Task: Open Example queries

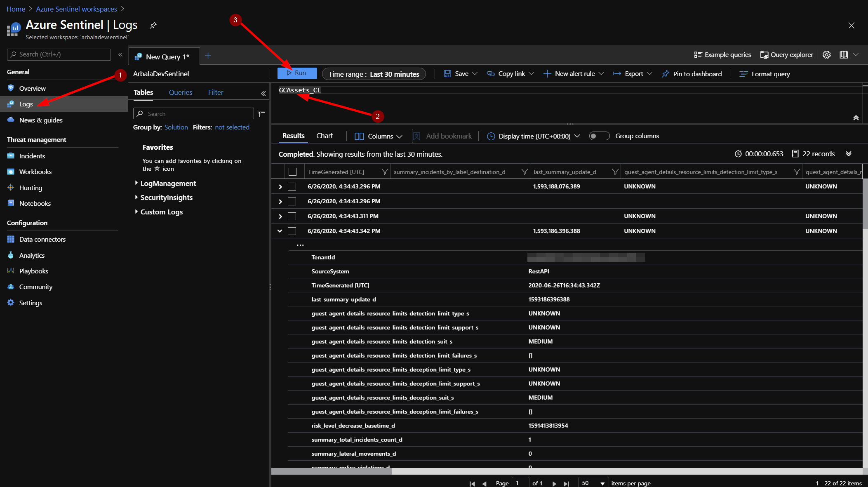Action: pos(722,54)
